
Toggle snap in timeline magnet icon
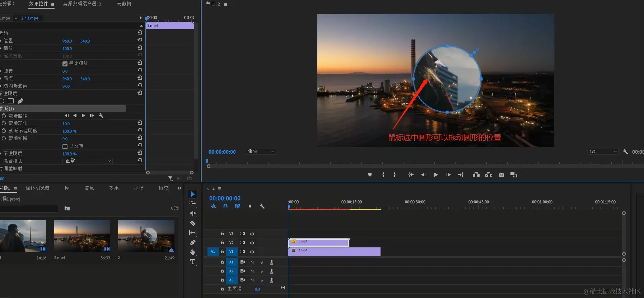point(225,206)
